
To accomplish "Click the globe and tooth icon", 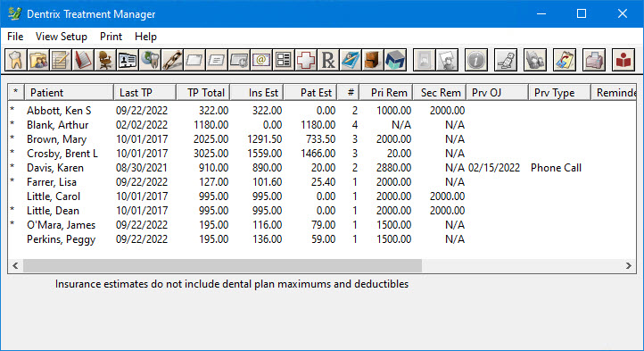I will [x=150, y=61].
